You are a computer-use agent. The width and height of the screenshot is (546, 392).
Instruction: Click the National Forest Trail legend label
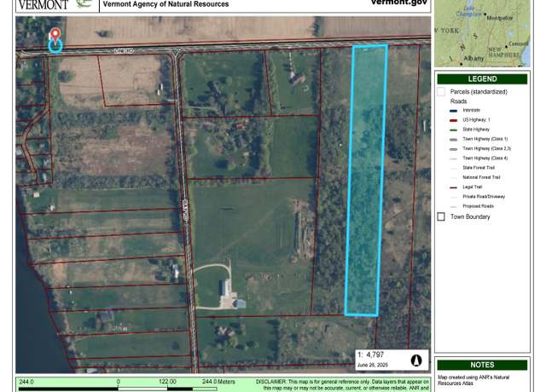[481, 177]
